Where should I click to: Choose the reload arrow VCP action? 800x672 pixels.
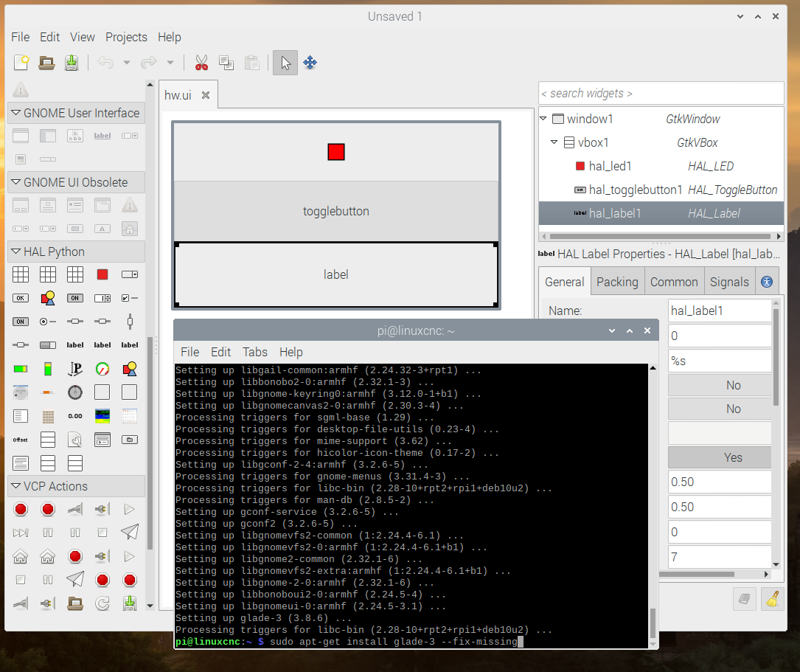[x=102, y=603]
